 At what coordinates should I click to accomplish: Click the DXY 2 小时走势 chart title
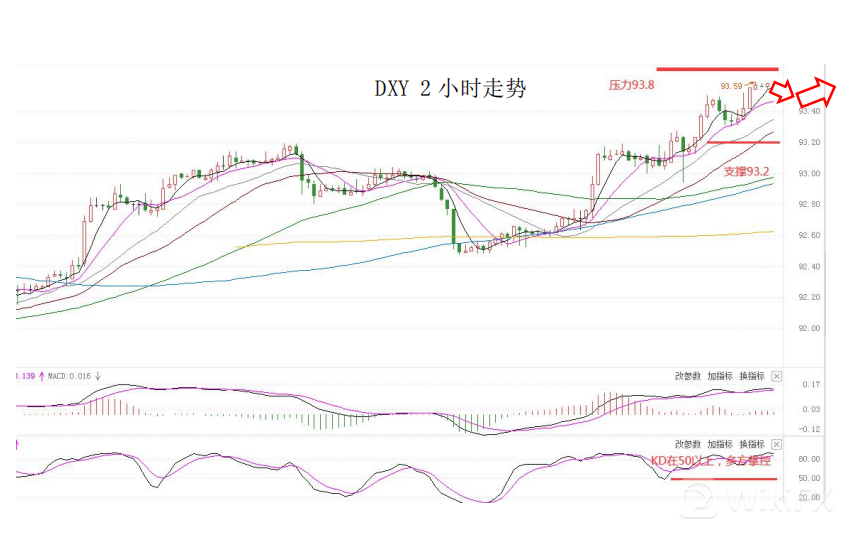click(450, 89)
